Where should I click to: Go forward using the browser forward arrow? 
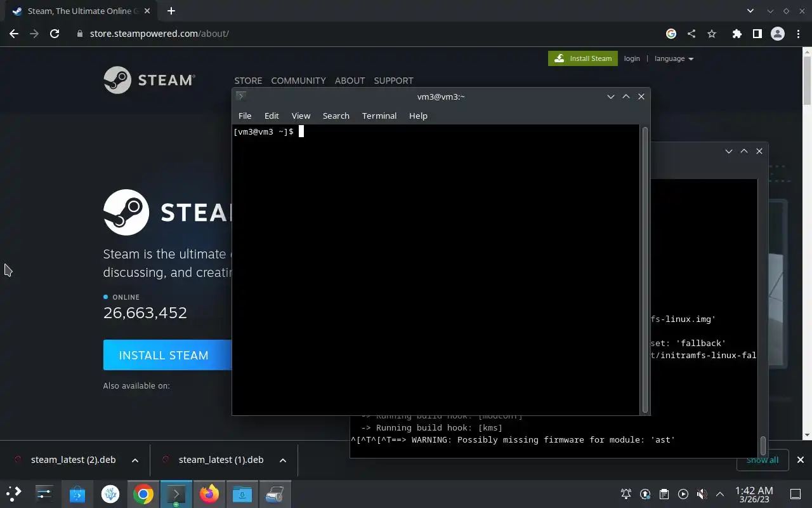34,34
